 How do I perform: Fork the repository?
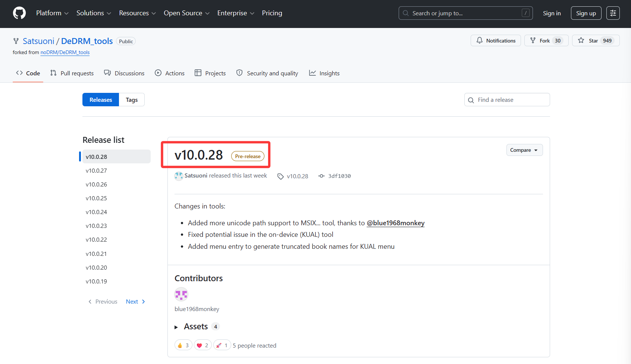[546, 41]
